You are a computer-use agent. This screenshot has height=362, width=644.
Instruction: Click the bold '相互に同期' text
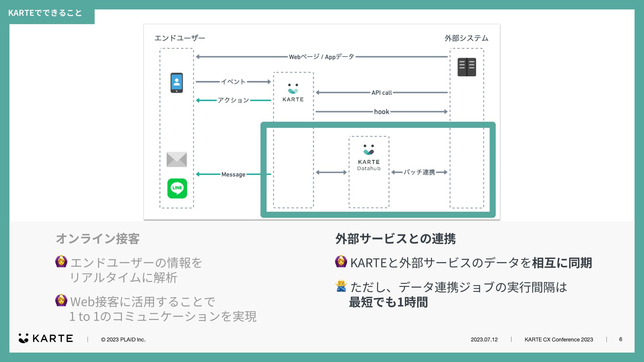[x=562, y=263]
